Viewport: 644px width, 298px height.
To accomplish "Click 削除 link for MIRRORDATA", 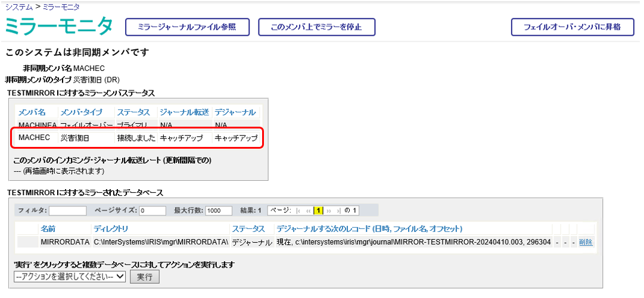I will pyautogui.click(x=586, y=242).
